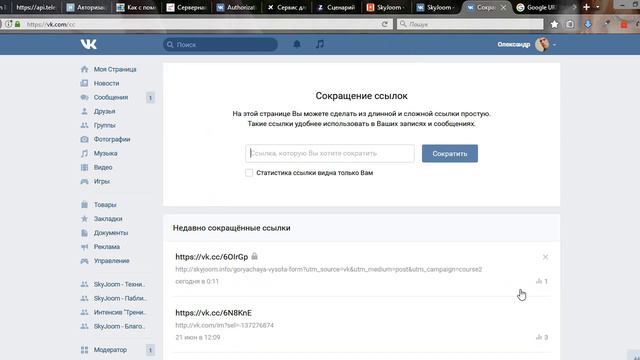The width and height of the screenshot is (640, 360).
Task: Reload the page with refresh icon
Action: (x=384, y=24)
